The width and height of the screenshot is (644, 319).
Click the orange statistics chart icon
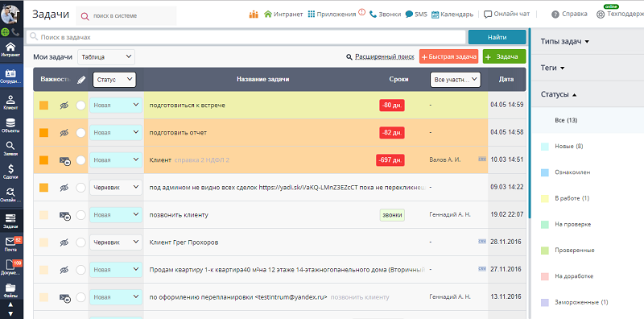[x=254, y=14]
